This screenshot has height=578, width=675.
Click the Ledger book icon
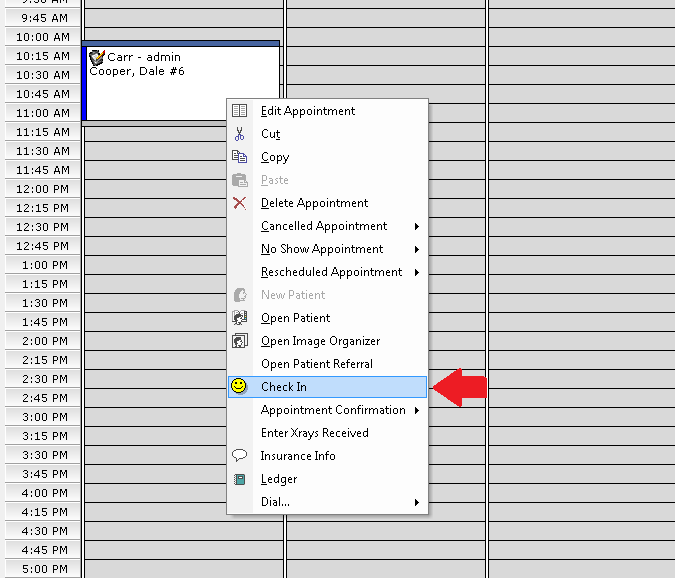pos(240,479)
